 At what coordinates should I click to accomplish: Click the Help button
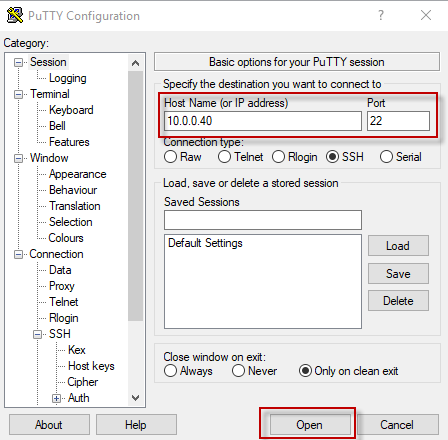click(x=136, y=425)
